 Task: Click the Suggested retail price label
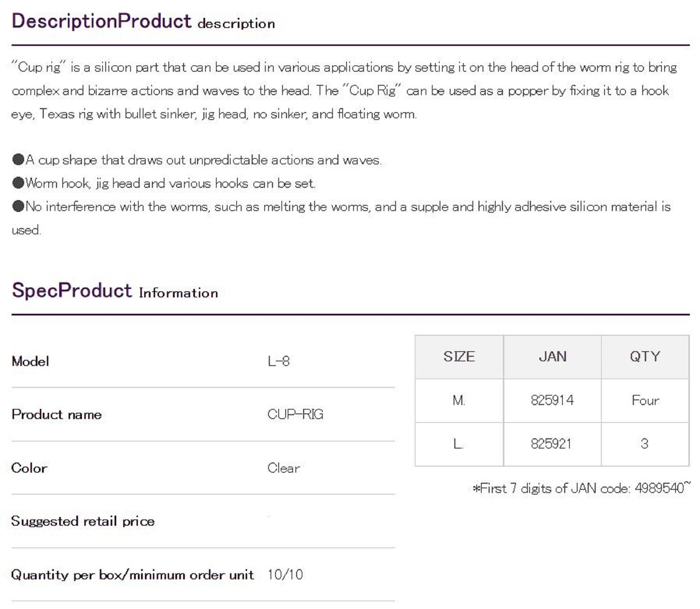point(83,521)
